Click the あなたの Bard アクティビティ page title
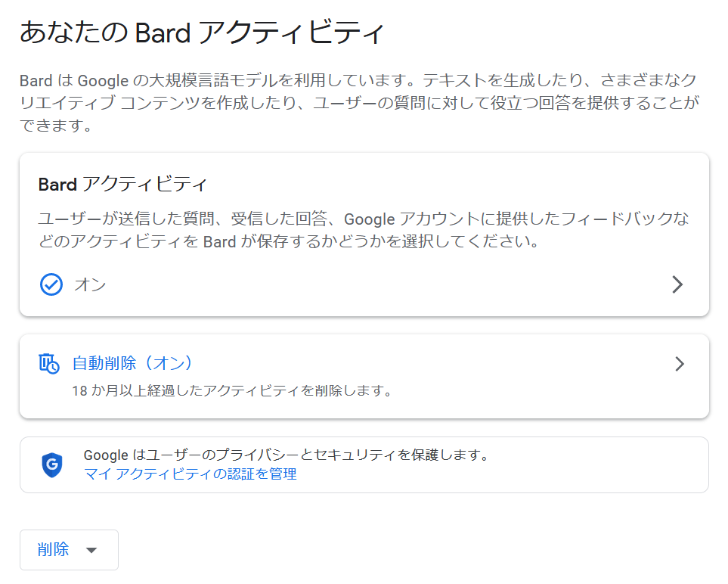728x584 pixels. (x=202, y=33)
